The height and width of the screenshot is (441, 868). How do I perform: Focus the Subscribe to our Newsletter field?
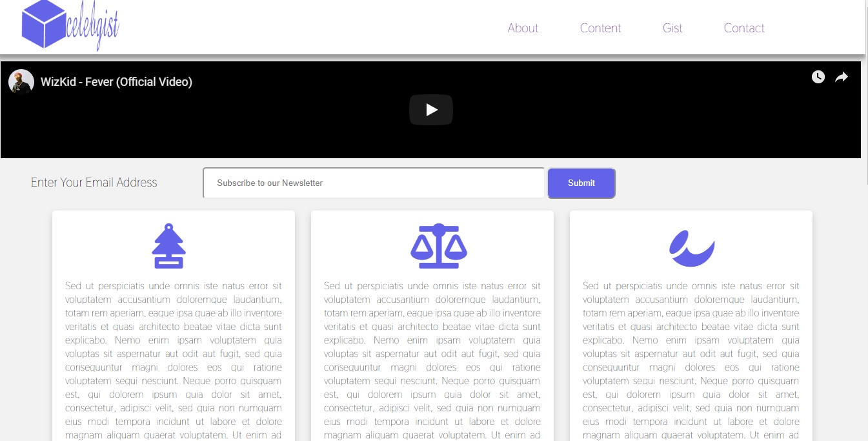374,183
